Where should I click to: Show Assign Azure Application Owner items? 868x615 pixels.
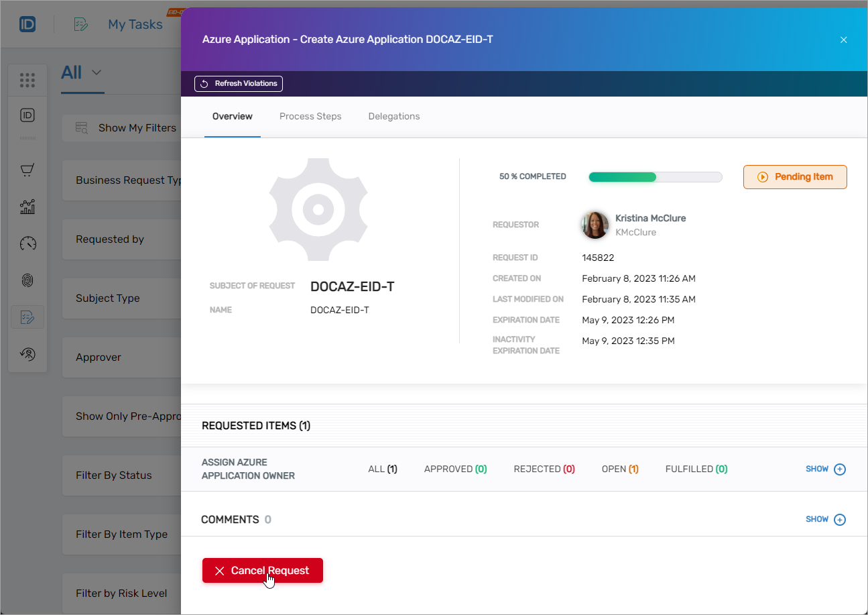[825, 469]
